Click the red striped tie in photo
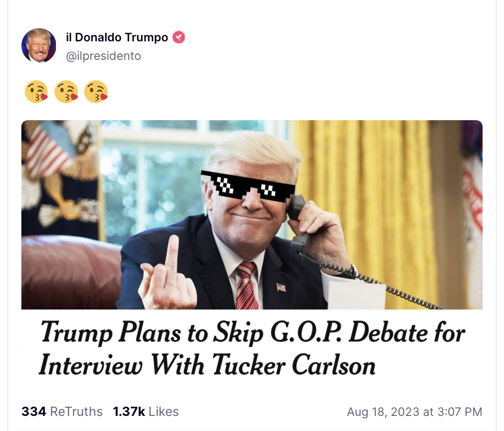Screen dimensions: 504x431 [247, 285]
